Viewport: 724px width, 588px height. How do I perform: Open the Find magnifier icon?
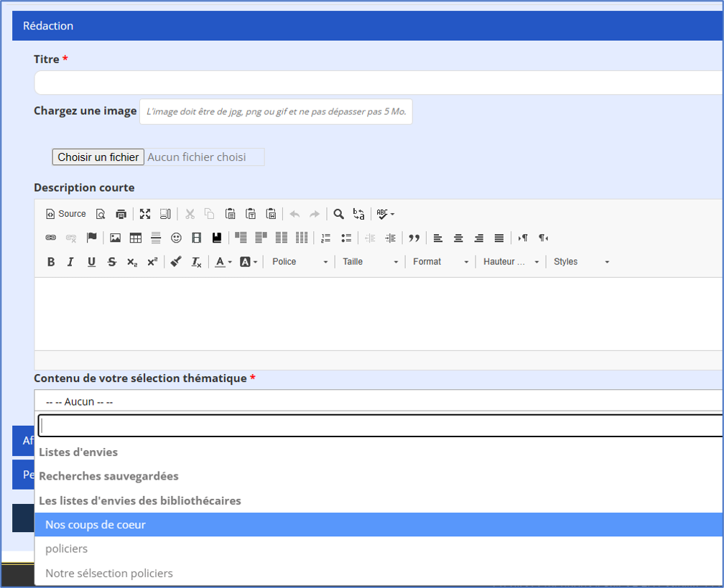pos(338,214)
